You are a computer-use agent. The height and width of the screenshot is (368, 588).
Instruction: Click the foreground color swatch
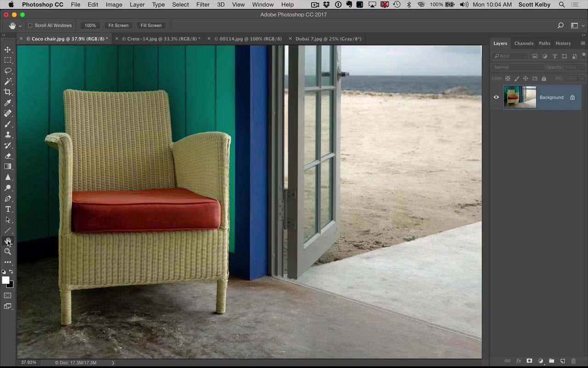tap(6, 281)
